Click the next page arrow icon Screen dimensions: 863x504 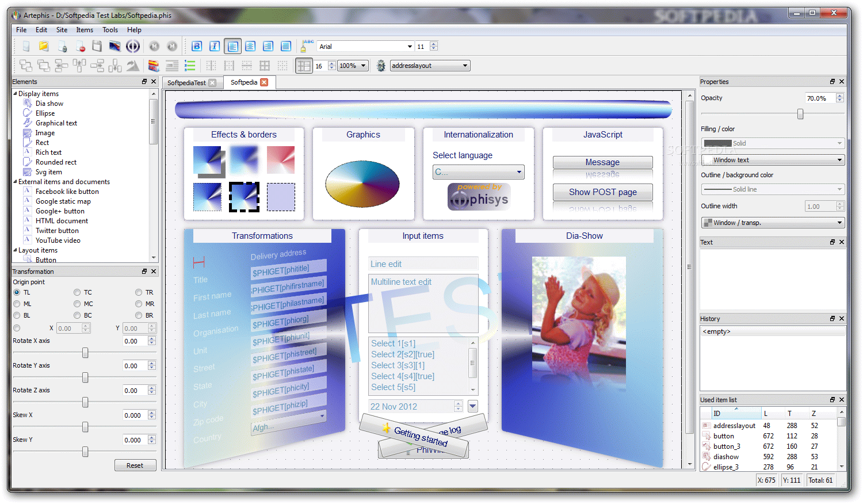point(172,47)
